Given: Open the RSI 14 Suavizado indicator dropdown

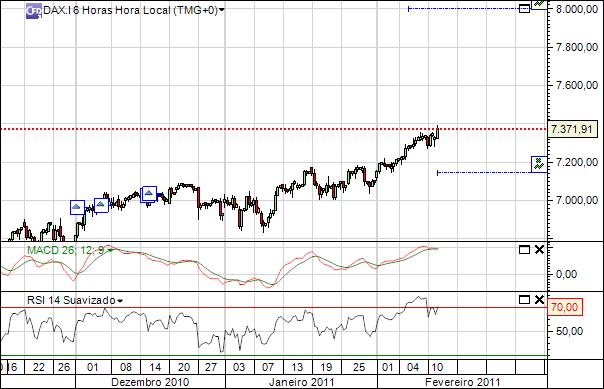Looking at the screenshot, I should click(120, 300).
